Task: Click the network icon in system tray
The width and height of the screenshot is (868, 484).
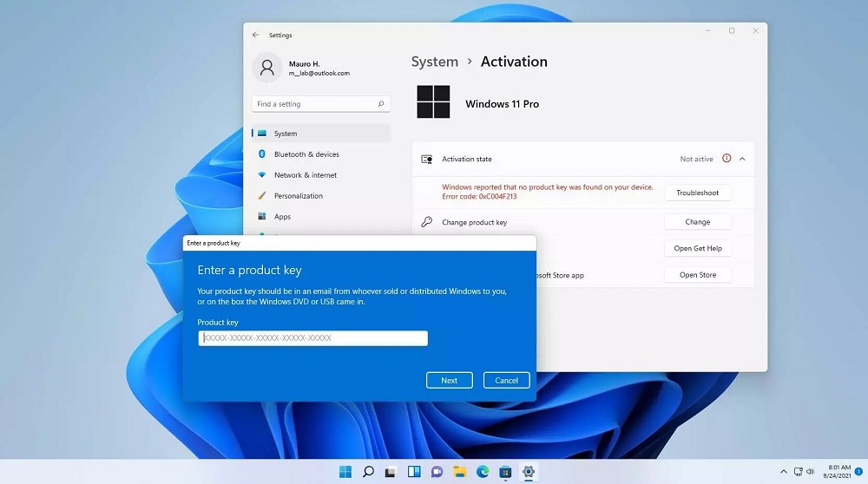Action: 799,472
